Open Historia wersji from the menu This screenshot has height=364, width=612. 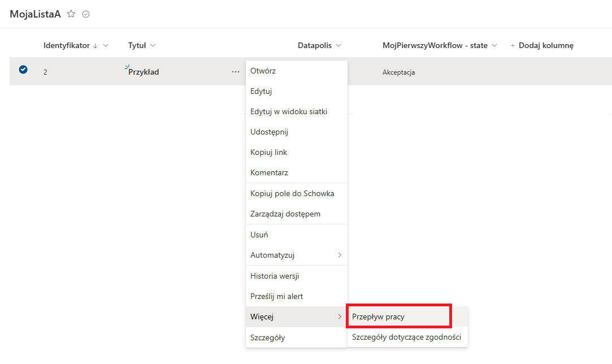pyautogui.click(x=274, y=276)
